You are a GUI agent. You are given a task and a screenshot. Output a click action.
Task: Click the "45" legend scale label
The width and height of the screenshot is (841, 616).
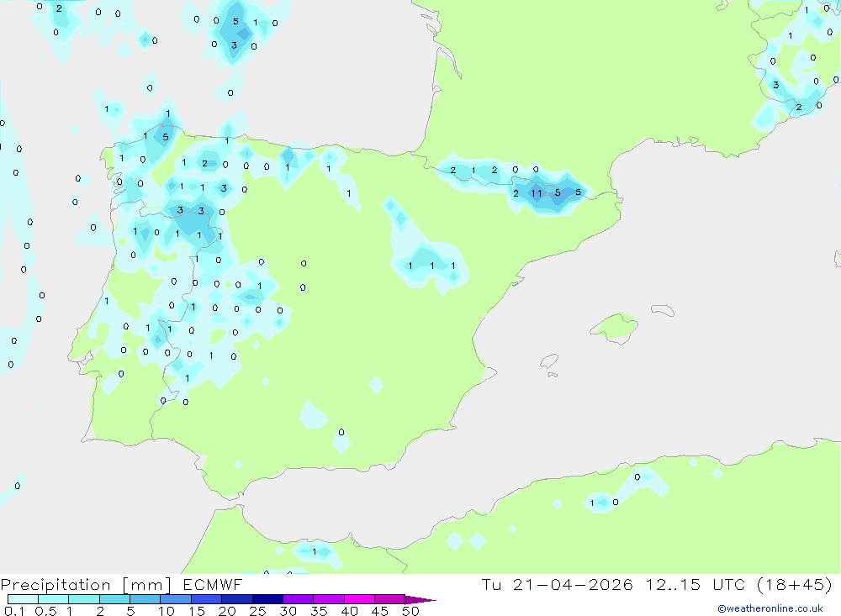click(380, 611)
